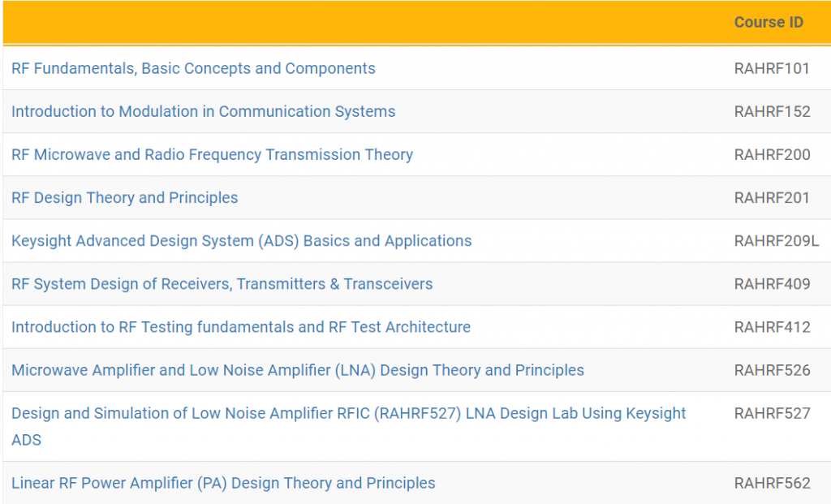Click the RAHRF152 course ID

(x=772, y=112)
